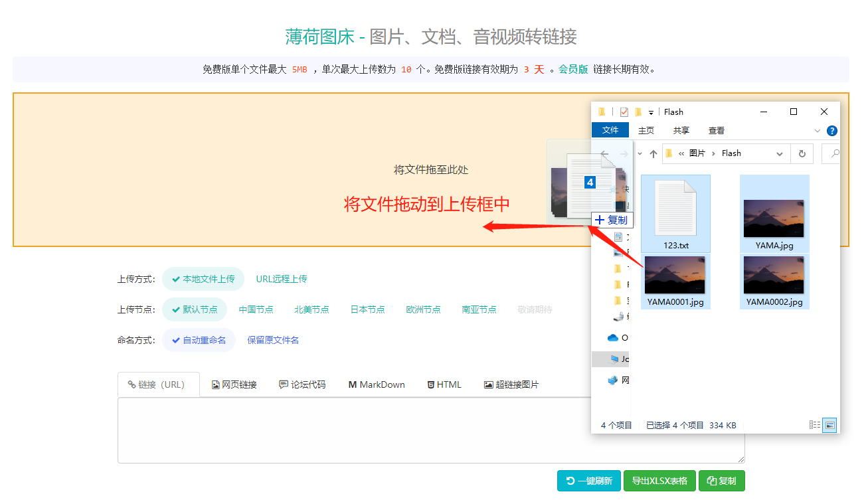Viewport: 868px width, 504px height.
Task: Switch to the HTML tab
Action: click(444, 384)
